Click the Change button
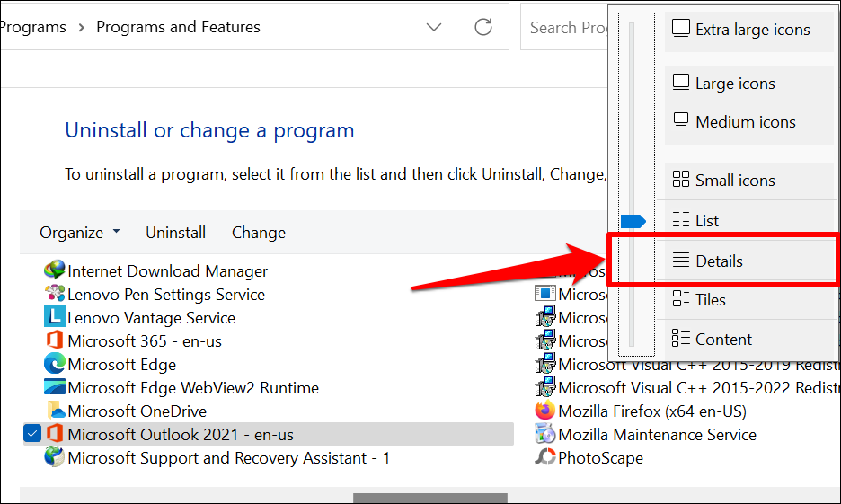Screen dimensions: 841x504 (x=259, y=233)
